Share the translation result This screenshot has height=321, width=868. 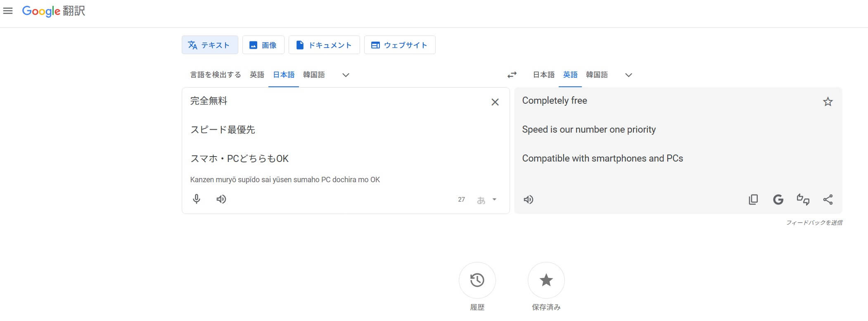(x=828, y=200)
